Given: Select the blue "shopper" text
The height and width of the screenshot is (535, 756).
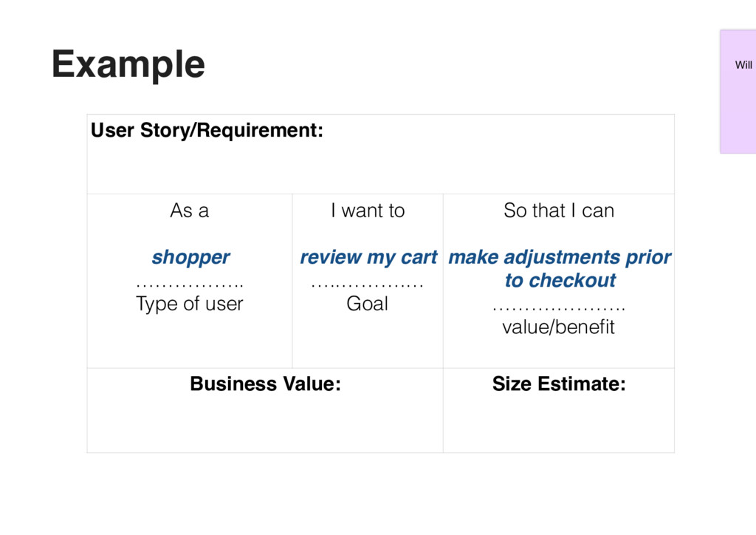Looking at the screenshot, I should (190, 257).
